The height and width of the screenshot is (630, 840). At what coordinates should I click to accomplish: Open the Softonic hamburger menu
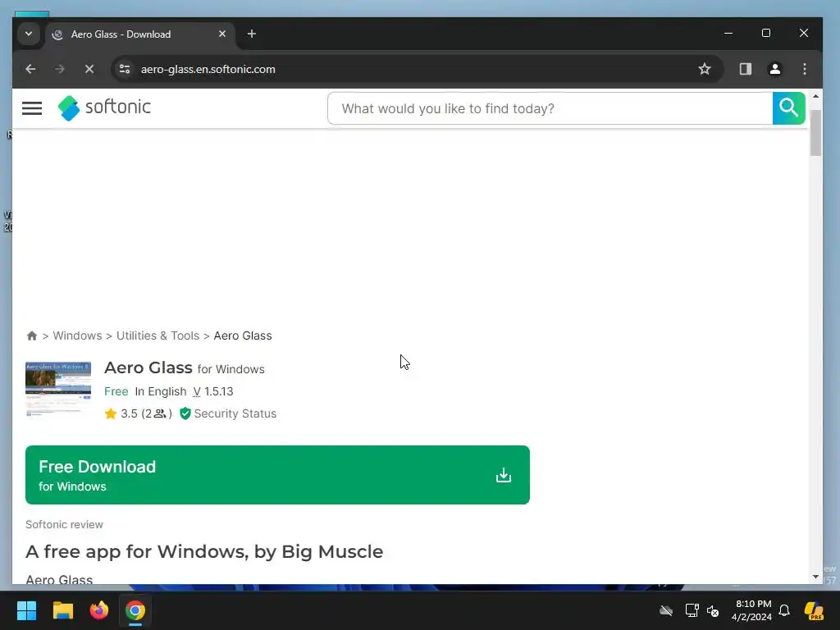(x=32, y=108)
